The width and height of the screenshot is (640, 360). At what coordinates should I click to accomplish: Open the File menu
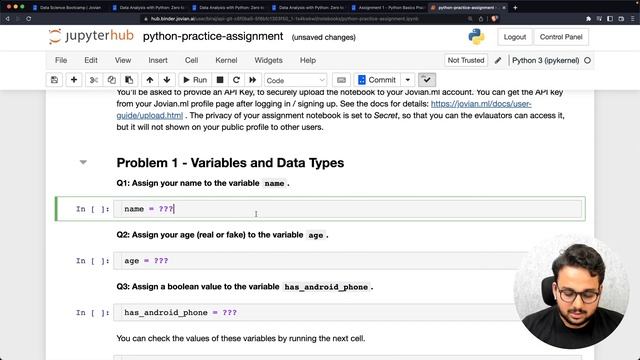coord(61,60)
